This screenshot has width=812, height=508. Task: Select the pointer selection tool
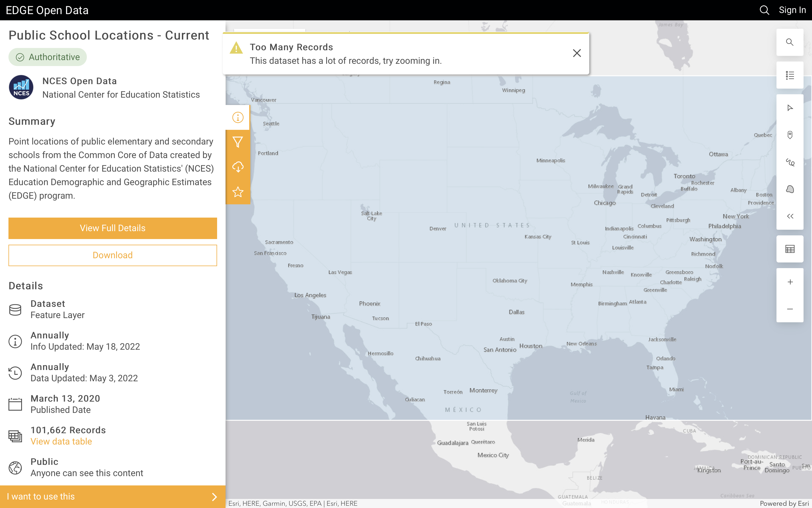[x=790, y=108]
